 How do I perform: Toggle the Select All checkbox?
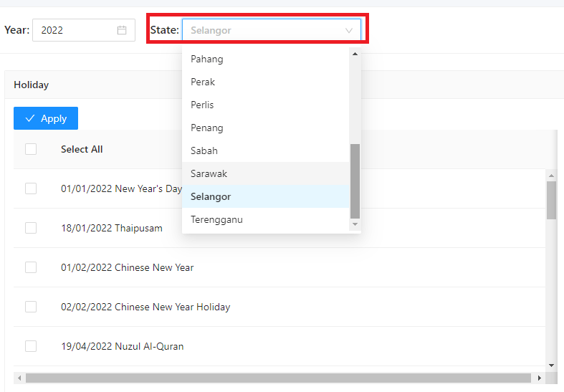tap(31, 149)
